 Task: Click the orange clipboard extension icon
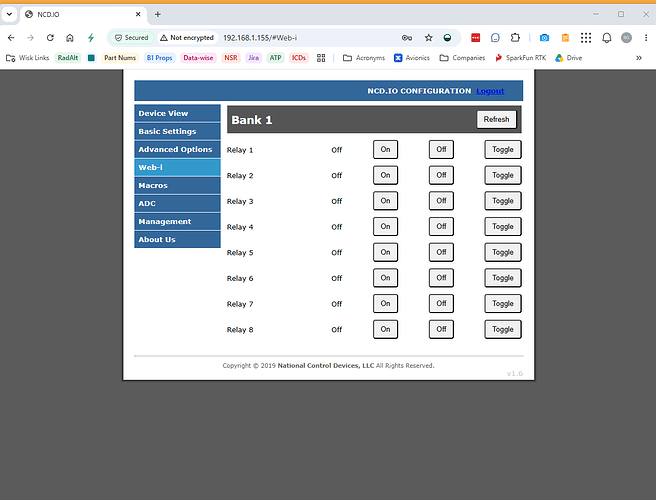pos(565,38)
